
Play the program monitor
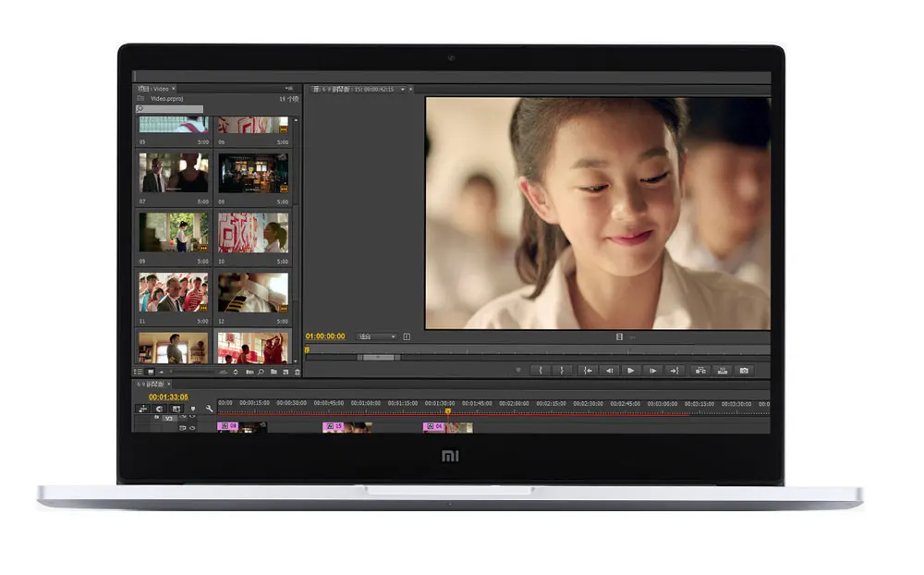pyautogui.click(x=630, y=371)
